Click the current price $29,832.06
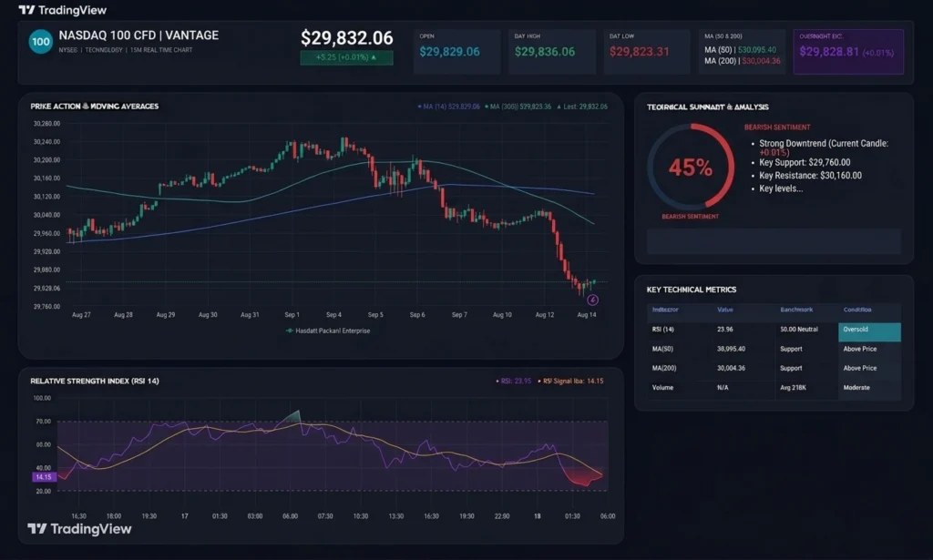933x560 pixels. coord(347,38)
